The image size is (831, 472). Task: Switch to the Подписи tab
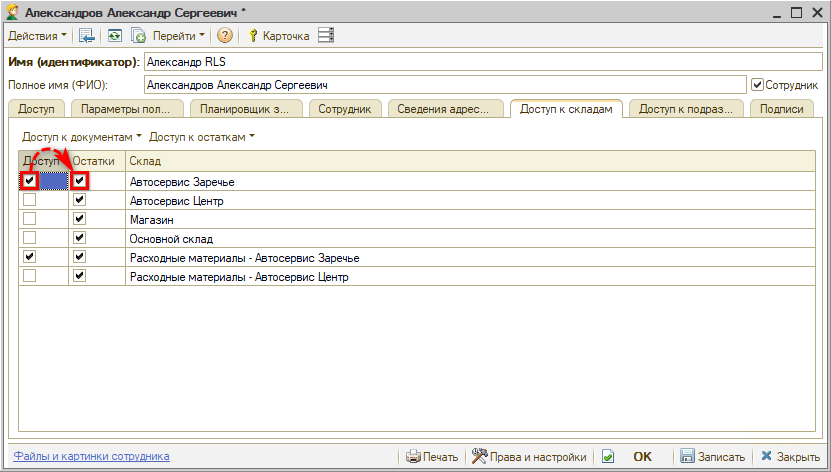pyautogui.click(x=781, y=110)
